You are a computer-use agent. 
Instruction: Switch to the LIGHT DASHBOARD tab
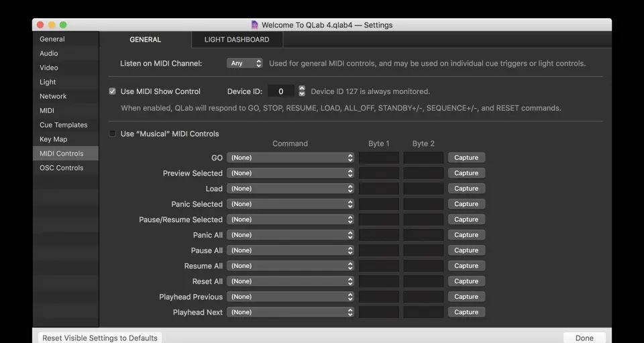point(237,40)
